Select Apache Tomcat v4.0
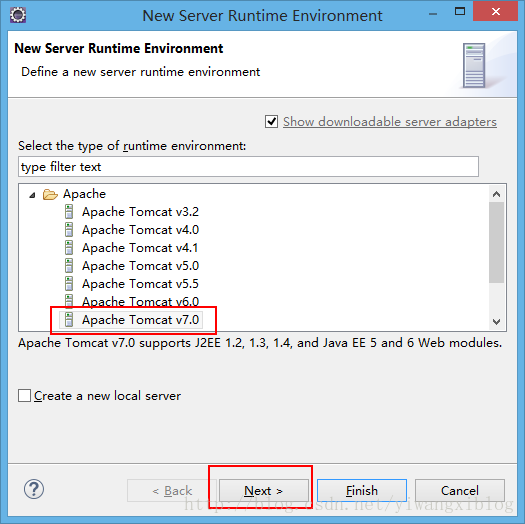 (x=140, y=230)
